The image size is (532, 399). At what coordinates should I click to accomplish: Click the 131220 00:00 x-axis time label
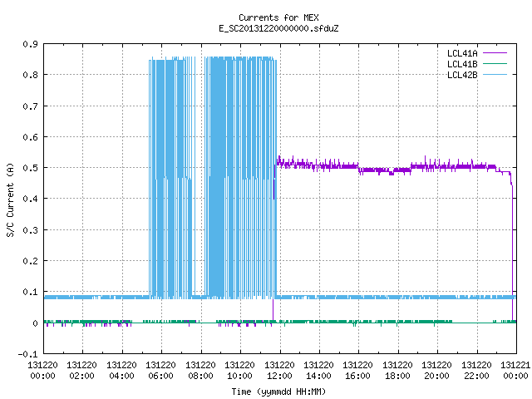(x=42, y=371)
